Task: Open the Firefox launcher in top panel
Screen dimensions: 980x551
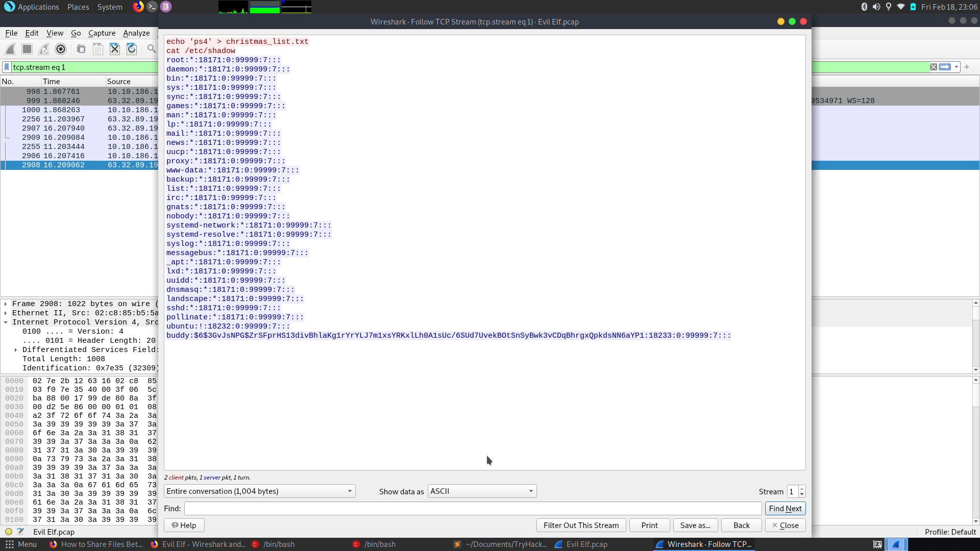Action: 138,7
